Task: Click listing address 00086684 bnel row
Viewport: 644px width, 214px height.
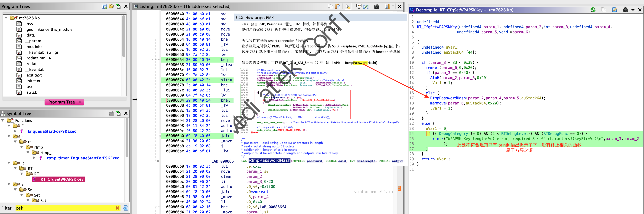Action: tap(198, 100)
